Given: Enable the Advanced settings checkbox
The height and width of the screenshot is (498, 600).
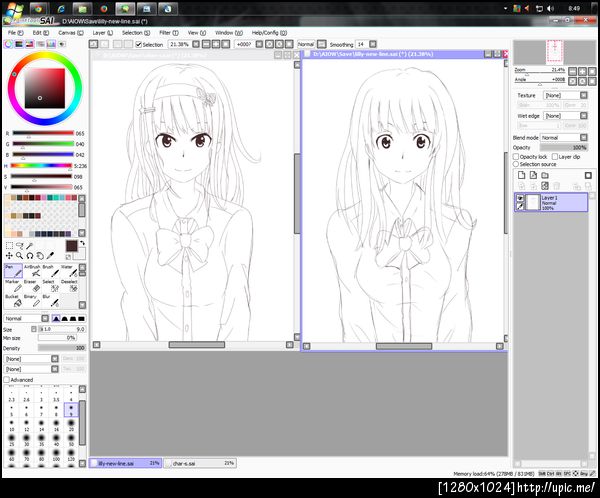Looking at the screenshot, I should [7, 380].
